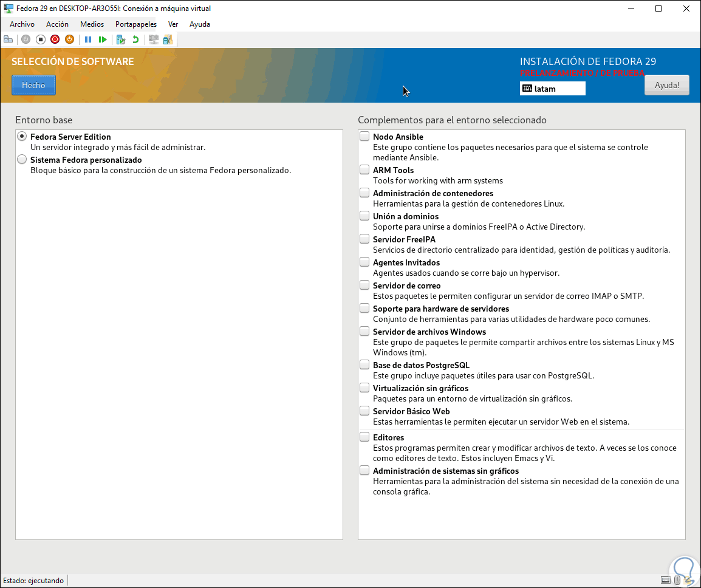Revert the VM with the green undo arrow

135,40
